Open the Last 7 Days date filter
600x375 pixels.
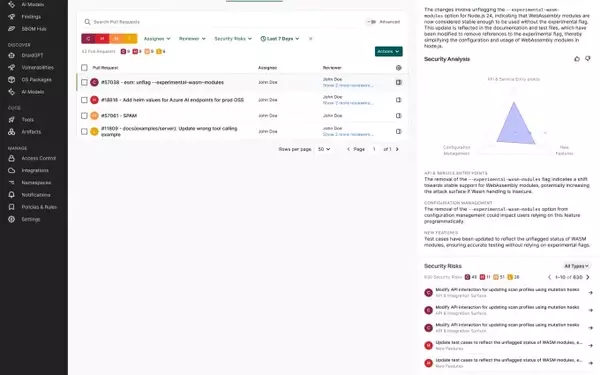click(280, 39)
